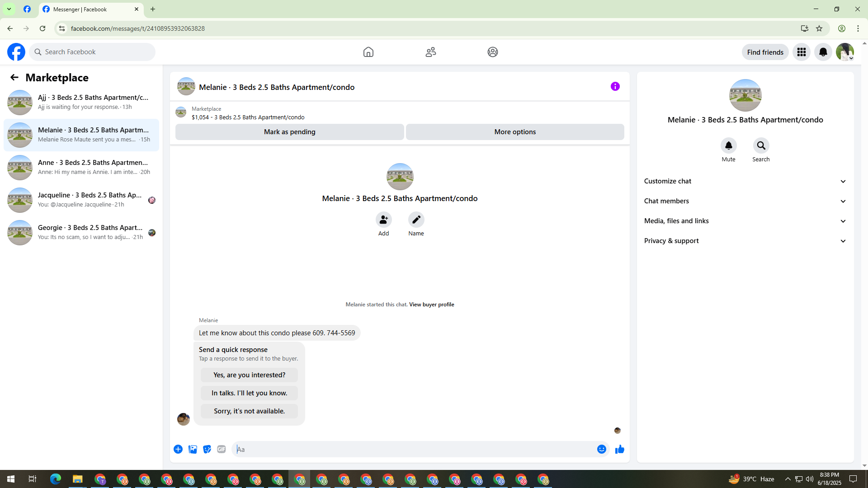The image size is (868, 488).
Task: Open the Groups icon in top navigation
Action: click(x=493, y=52)
